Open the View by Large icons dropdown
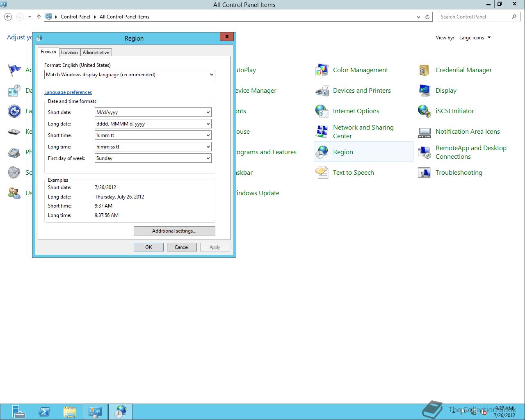 [475, 38]
